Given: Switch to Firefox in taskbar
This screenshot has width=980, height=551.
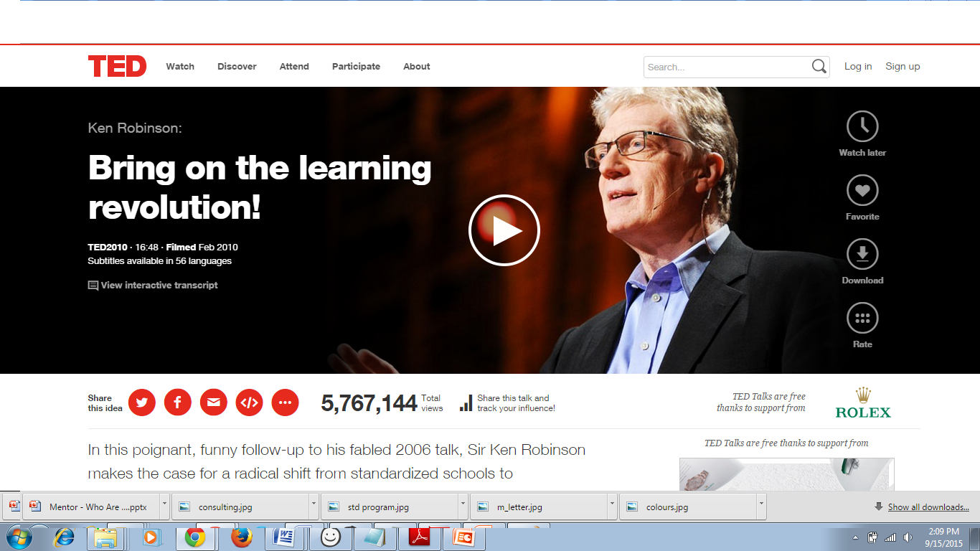Looking at the screenshot, I should click(x=242, y=537).
